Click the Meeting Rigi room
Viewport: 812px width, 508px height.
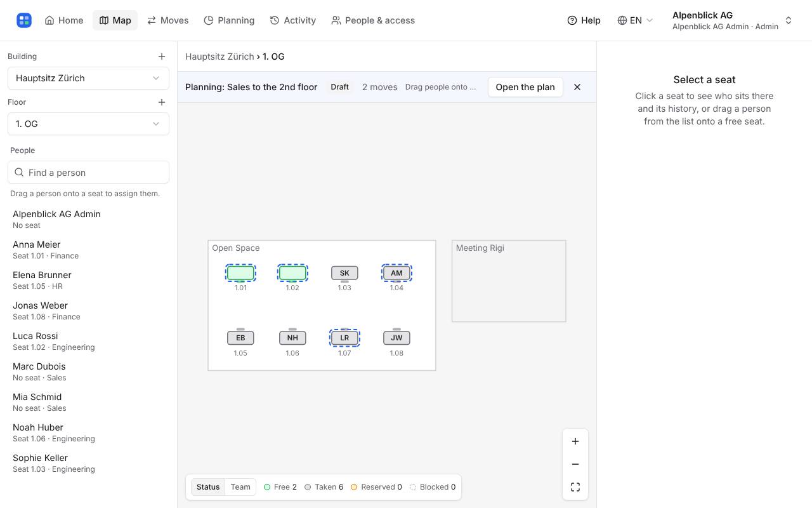(509, 281)
